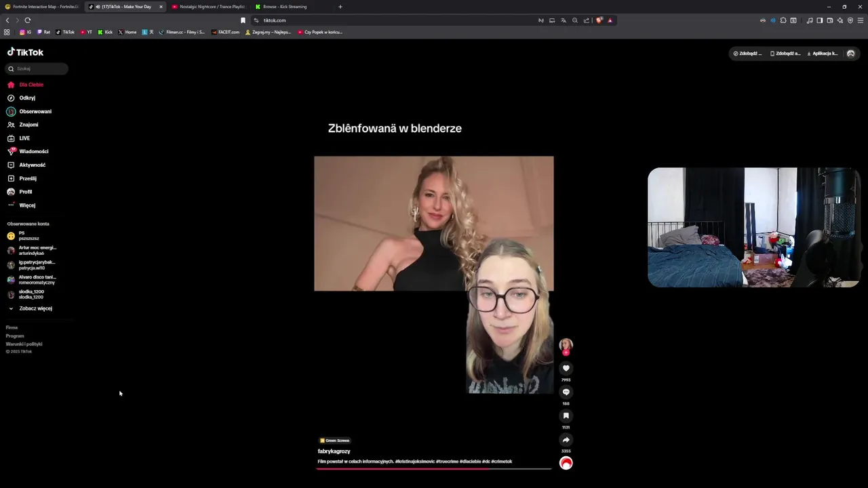This screenshot has width=868, height=488.
Task: Expand the Więcej menu
Action: click(x=21, y=205)
